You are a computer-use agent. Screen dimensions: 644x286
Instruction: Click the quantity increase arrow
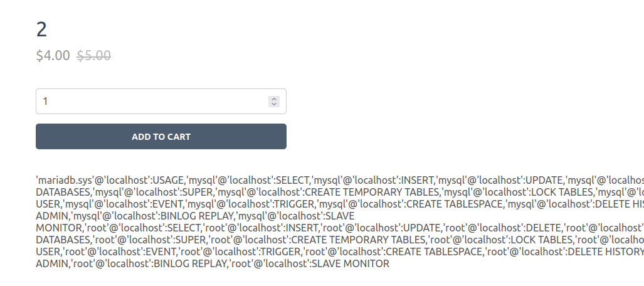(273, 98)
